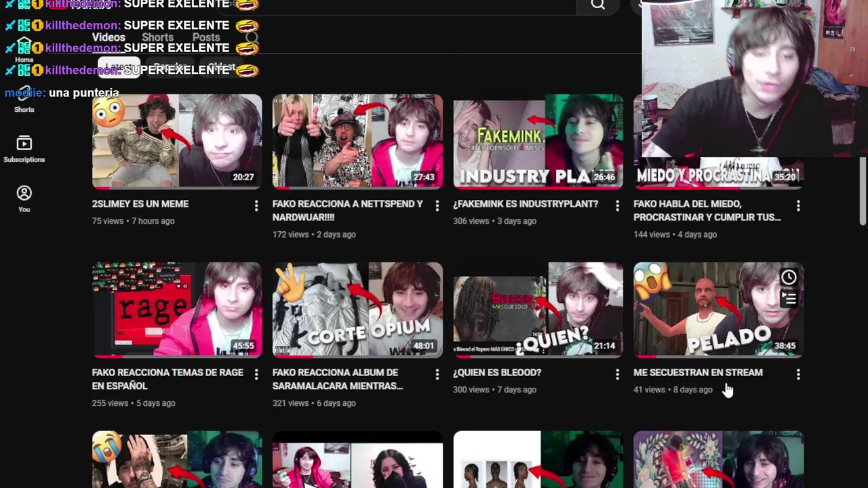Open options menu for FAKO REACCIONA TEMAS DE RAGE
This screenshot has width=868, height=488.
pyautogui.click(x=256, y=373)
